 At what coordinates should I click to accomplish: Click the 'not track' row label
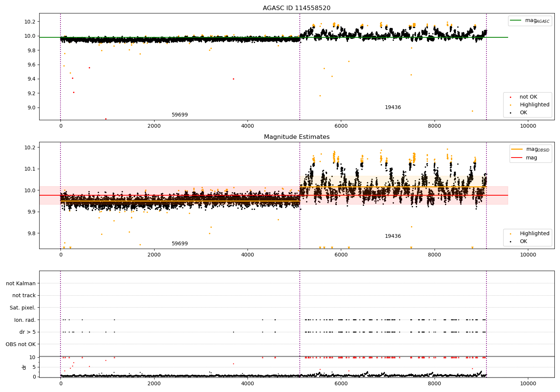coord(24,296)
